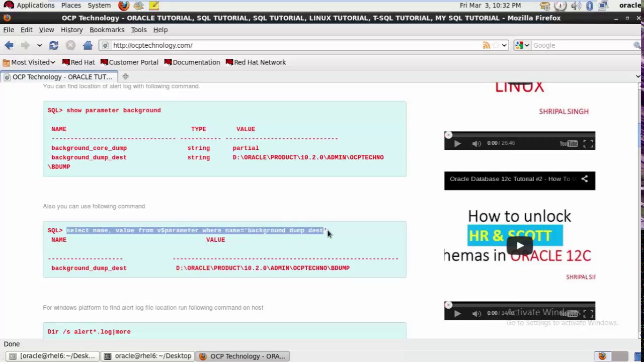Open the Red Hat Network bookmark

(x=256, y=62)
